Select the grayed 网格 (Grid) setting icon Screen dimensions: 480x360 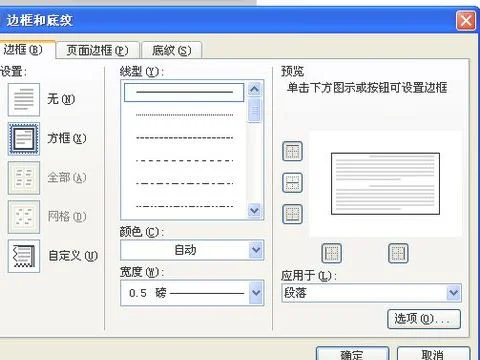coord(24,217)
